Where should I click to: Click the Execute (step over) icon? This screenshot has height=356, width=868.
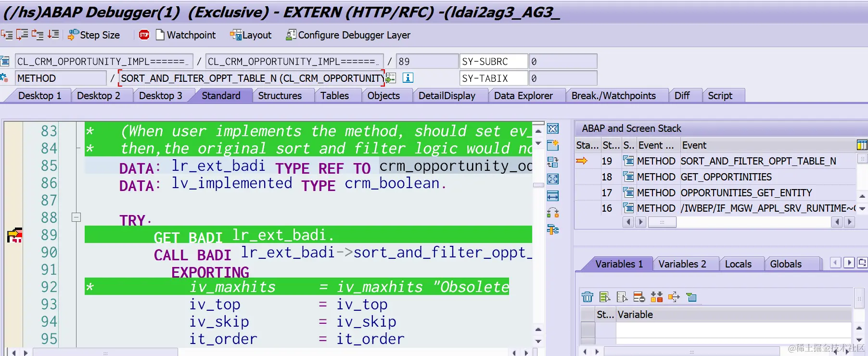tap(22, 35)
